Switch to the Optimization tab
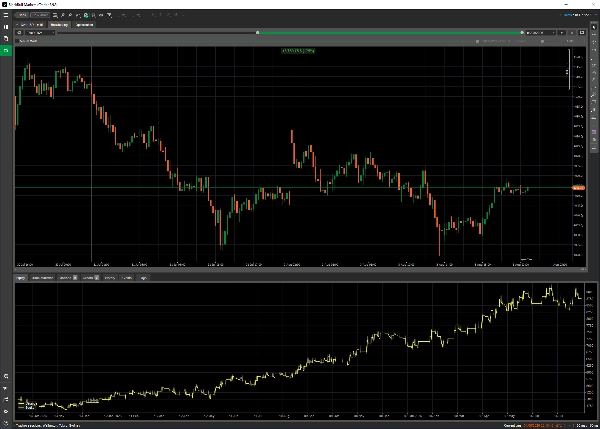Image resolution: width=600 pixels, height=429 pixels. 84,24
